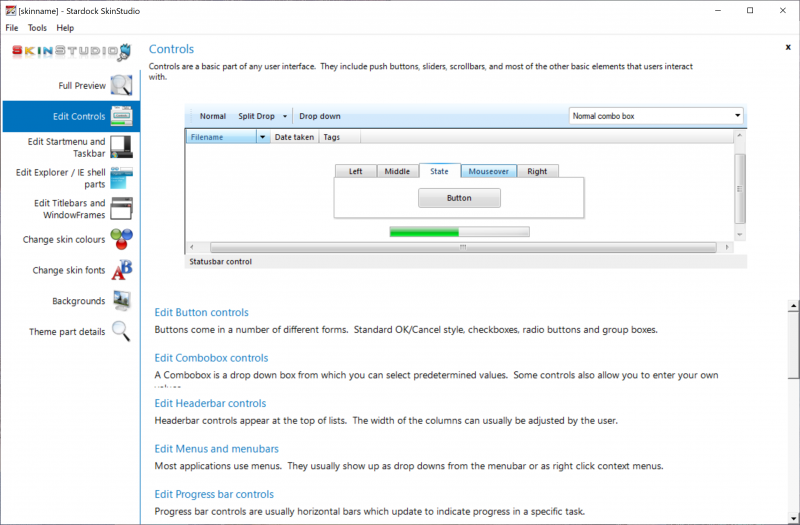Open Edit Startmenu and Taskbar icon
This screenshot has width=800, height=525.
[x=121, y=147]
